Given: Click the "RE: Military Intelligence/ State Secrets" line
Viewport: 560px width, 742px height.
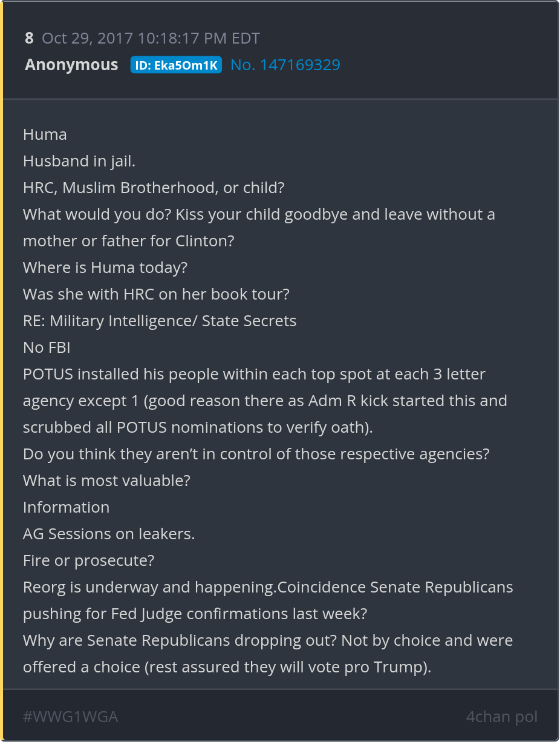Looking at the screenshot, I should [160, 321].
